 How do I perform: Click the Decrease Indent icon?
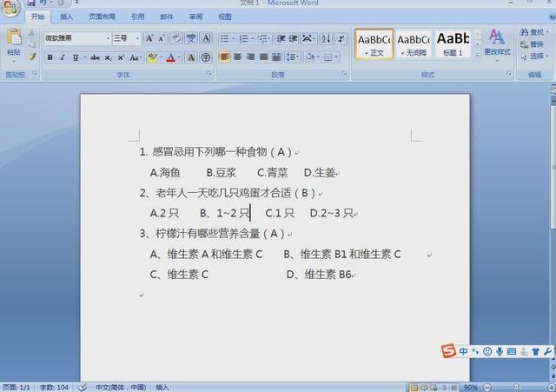(x=281, y=38)
